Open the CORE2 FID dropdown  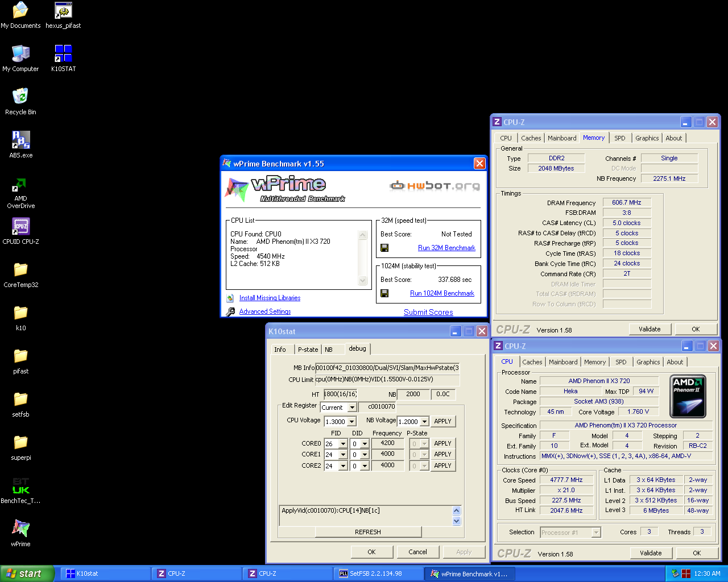coord(343,466)
